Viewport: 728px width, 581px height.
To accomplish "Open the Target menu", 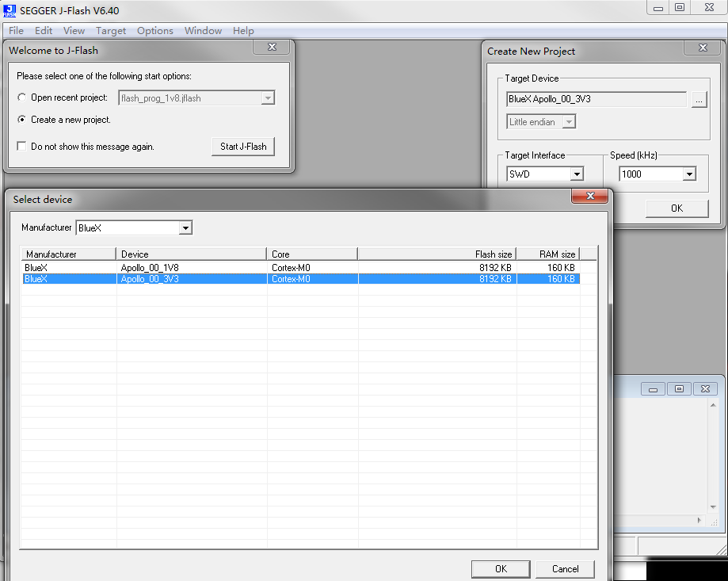I will [110, 31].
